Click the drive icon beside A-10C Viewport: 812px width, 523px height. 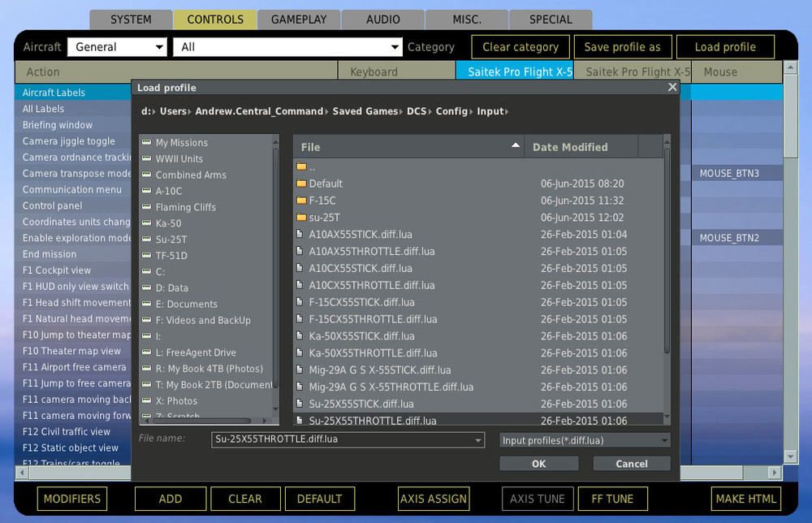pyautogui.click(x=146, y=190)
